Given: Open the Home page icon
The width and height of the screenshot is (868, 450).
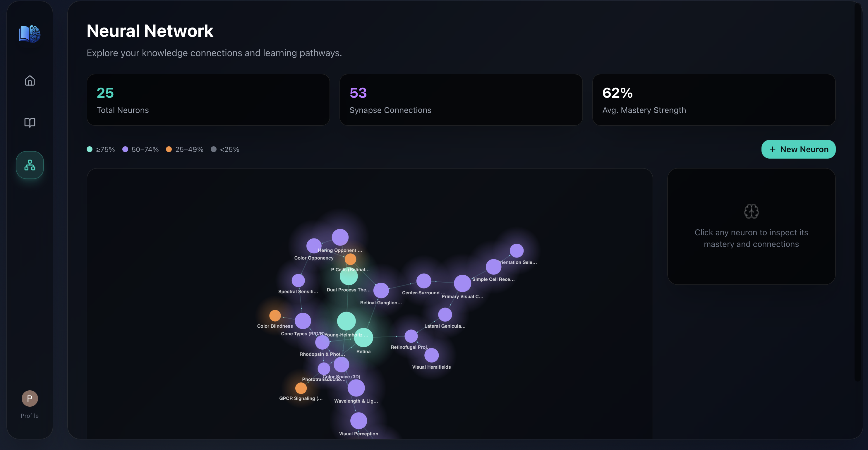Looking at the screenshot, I should pyautogui.click(x=30, y=80).
